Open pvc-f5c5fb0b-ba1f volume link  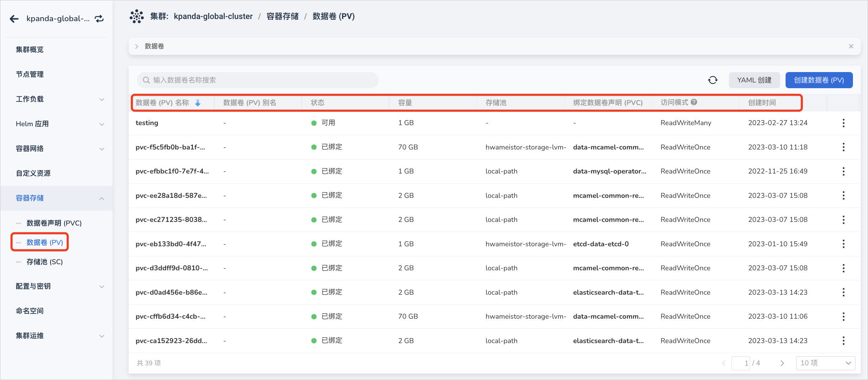(170, 147)
